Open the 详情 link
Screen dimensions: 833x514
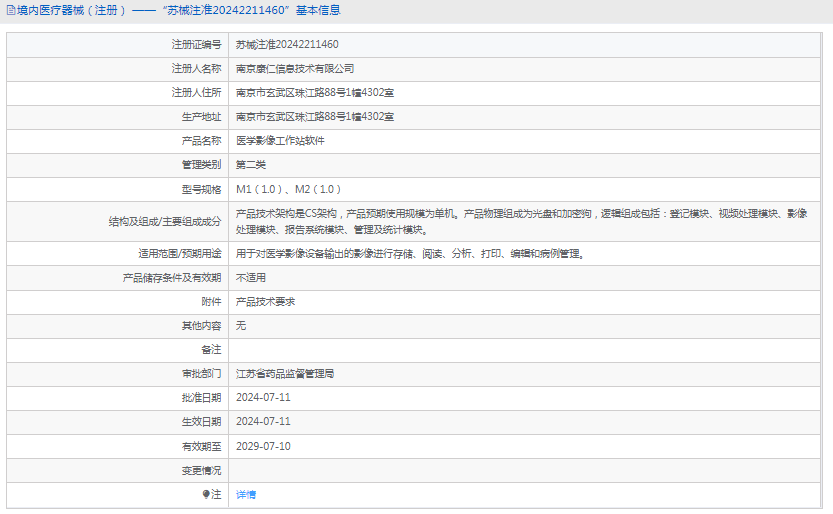click(x=246, y=494)
